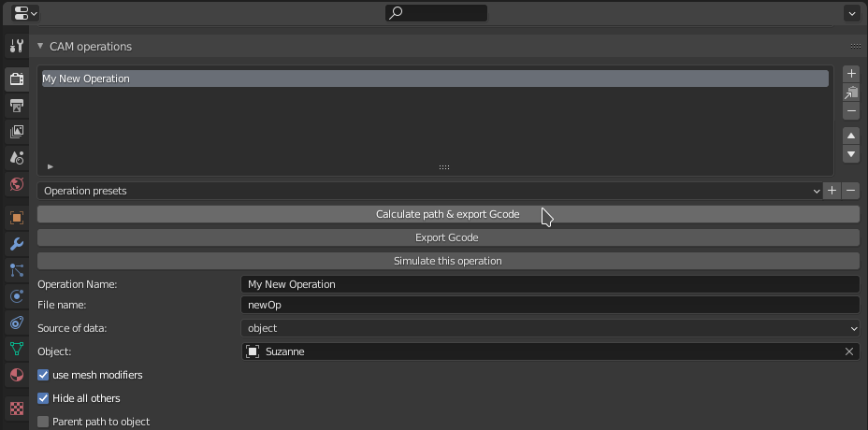The image size is (868, 430).
Task: Open the Output properties tab
Action: (16, 106)
